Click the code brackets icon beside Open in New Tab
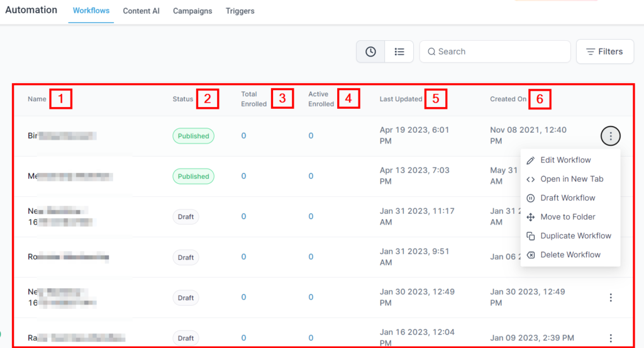Image resolution: width=644 pixels, height=348 pixels. (531, 179)
